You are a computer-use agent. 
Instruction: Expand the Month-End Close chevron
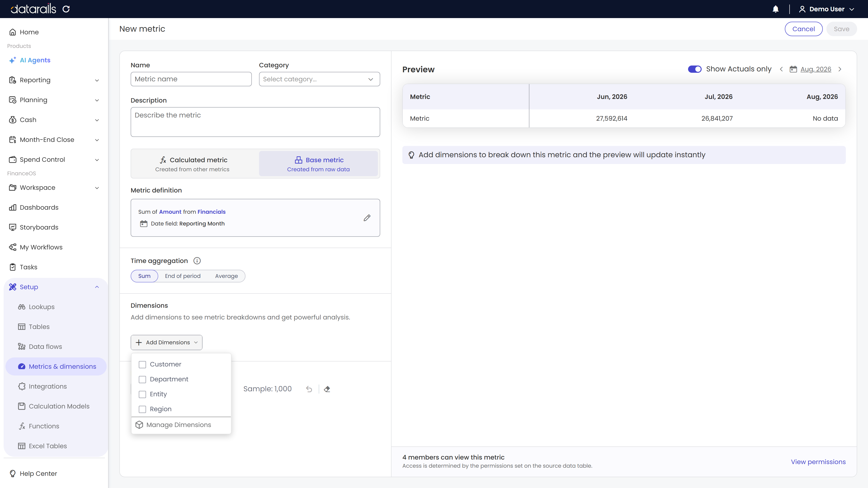point(97,140)
